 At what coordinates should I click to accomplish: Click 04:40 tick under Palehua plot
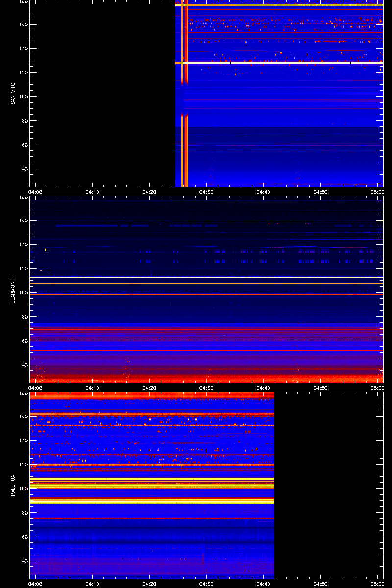pyautogui.click(x=263, y=584)
